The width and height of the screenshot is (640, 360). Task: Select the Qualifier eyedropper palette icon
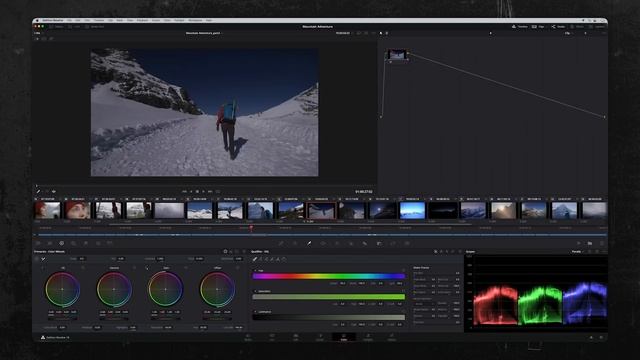[309, 243]
